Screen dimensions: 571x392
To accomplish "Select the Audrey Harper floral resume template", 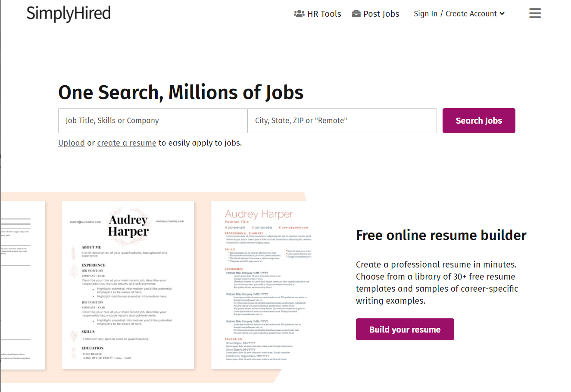I will tap(128, 284).
